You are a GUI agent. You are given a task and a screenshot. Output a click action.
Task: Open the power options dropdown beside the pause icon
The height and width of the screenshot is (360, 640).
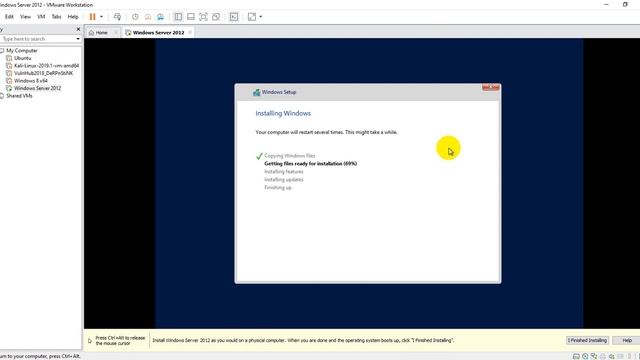tap(101, 17)
